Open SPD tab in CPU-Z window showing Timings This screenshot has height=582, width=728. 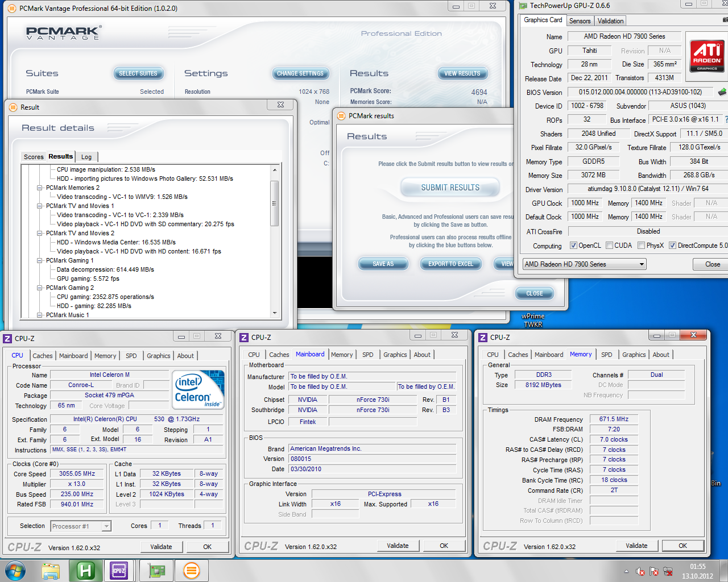(607, 355)
